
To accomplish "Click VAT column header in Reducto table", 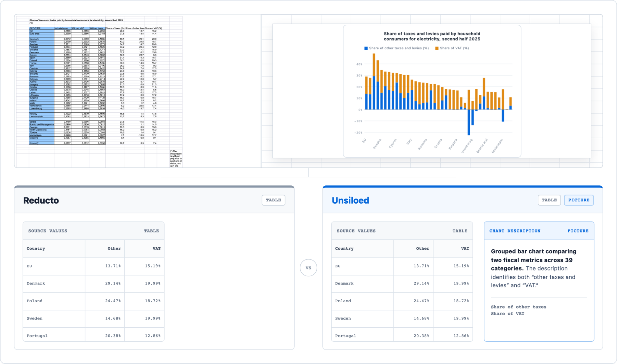I will [x=156, y=249].
